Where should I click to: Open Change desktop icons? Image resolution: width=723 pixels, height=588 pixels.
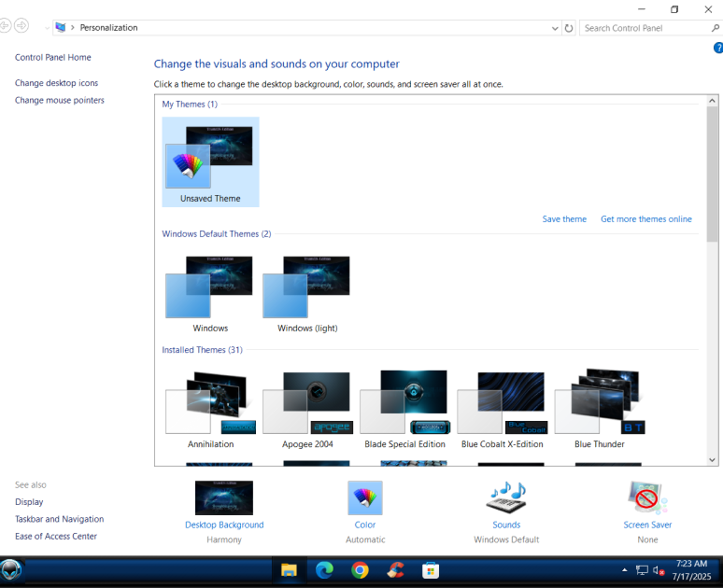pyautogui.click(x=56, y=83)
